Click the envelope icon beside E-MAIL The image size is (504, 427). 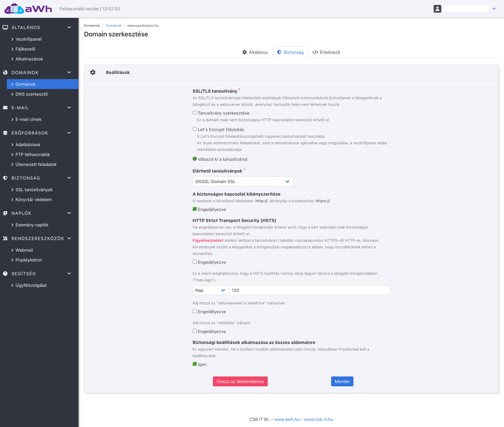coord(5,108)
